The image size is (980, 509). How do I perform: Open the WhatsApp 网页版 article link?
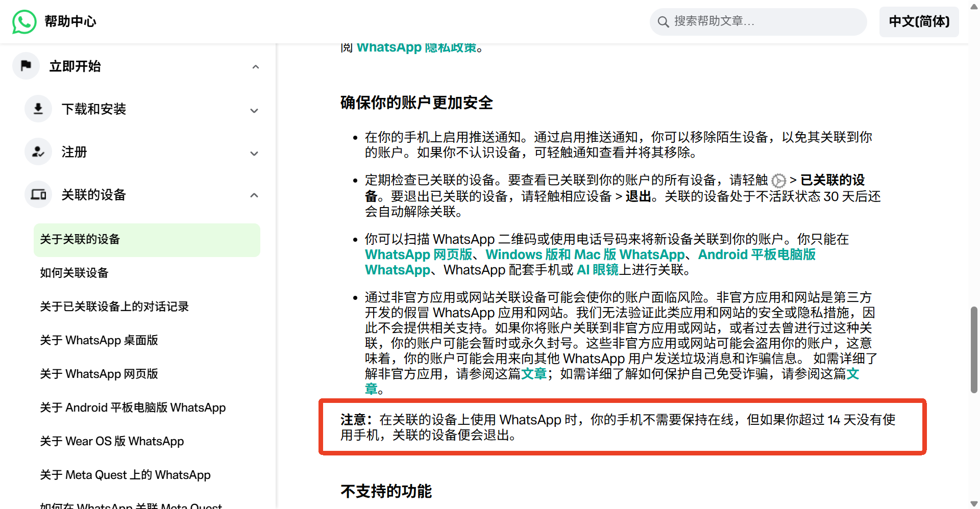pyautogui.click(x=419, y=254)
